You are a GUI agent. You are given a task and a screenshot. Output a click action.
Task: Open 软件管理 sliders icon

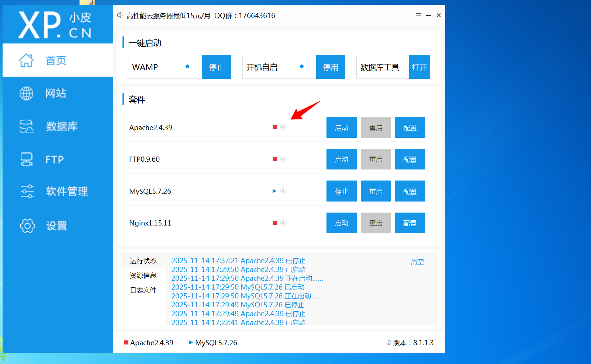pyautogui.click(x=27, y=191)
